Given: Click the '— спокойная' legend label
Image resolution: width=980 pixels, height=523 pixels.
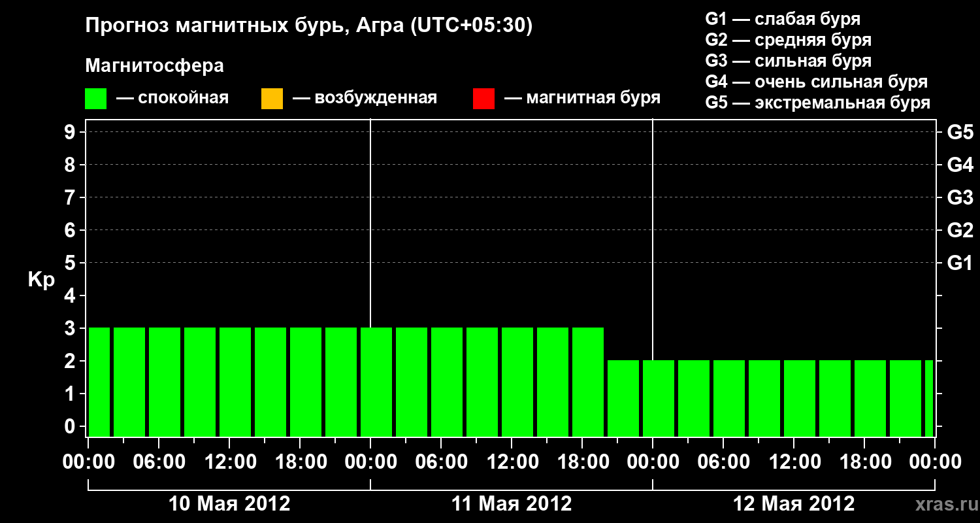Looking at the screenshot, I should 172,98.
